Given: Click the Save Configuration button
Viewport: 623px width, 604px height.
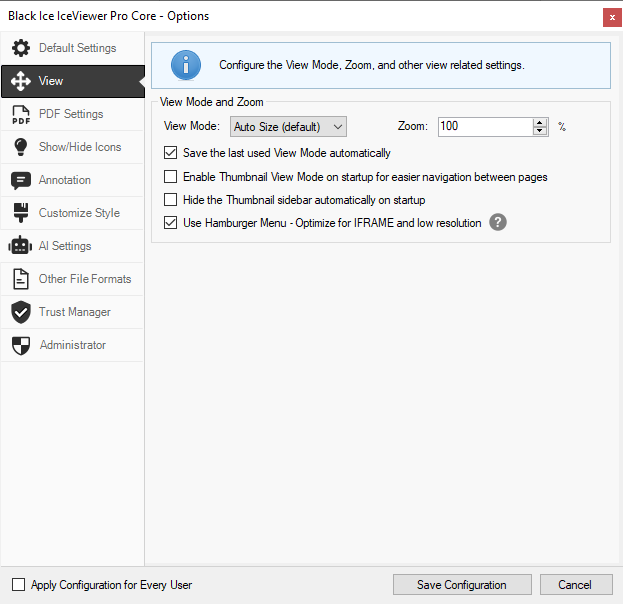Looking at the screenshot, I should (462, 585).
